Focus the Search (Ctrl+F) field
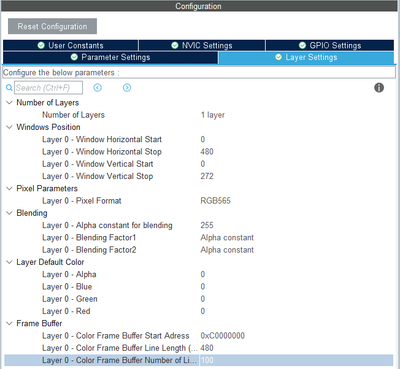This screenshot has height=369, width=400. 48,88
